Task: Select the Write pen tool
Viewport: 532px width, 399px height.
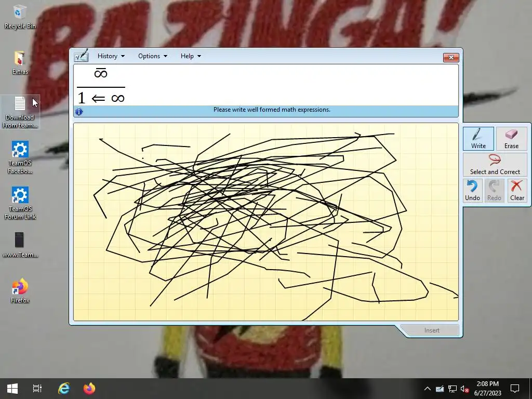Action: (478, 138)
